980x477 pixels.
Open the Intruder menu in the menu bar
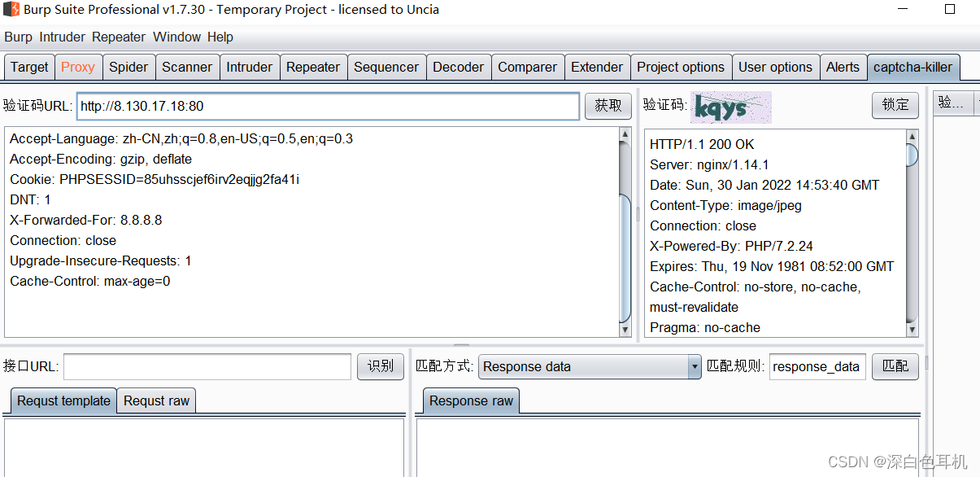(62, 37)
